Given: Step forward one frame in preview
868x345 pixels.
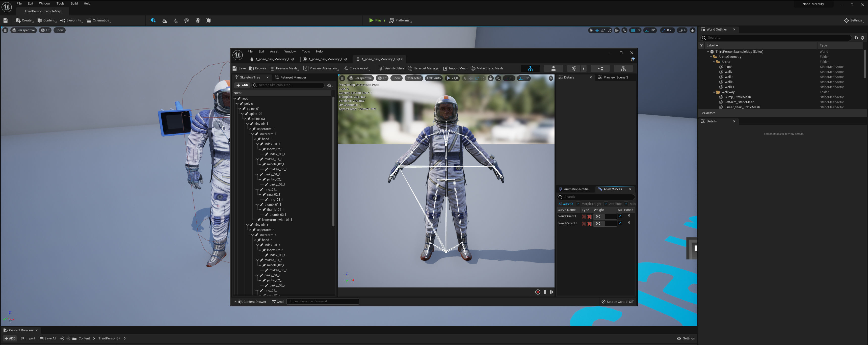Looking at the screenshot, I should (551, 292).
